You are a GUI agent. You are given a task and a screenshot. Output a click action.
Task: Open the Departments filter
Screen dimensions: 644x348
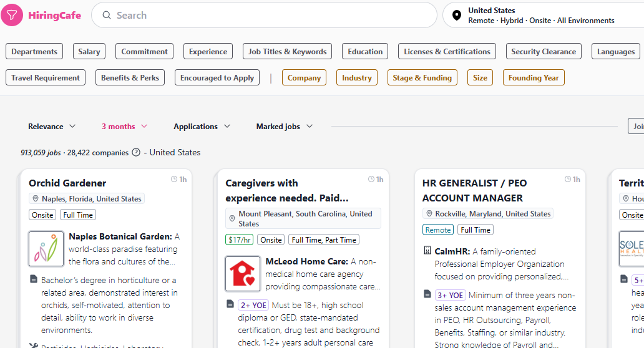point(34,51)
